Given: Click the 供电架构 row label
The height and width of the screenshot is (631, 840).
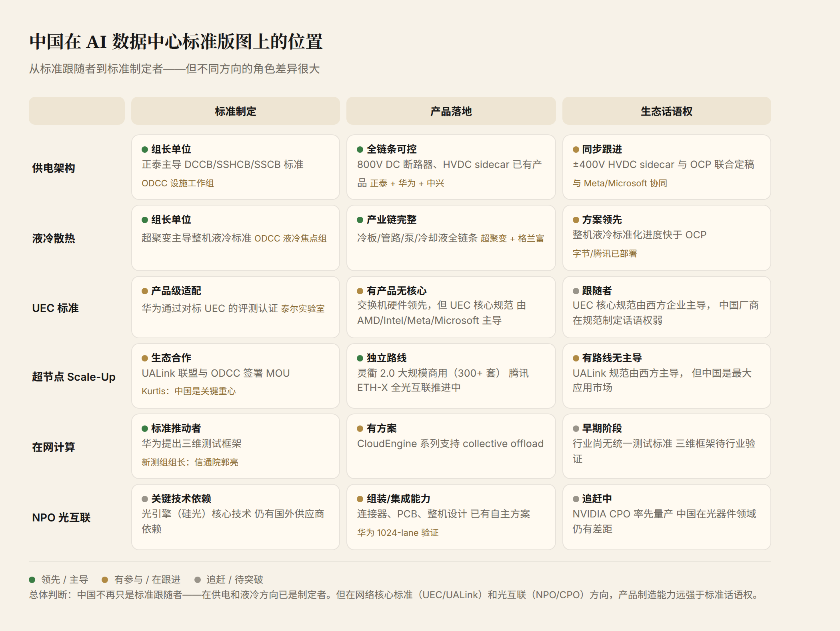Looking at the screenshot, I should [x=54, y=168].
